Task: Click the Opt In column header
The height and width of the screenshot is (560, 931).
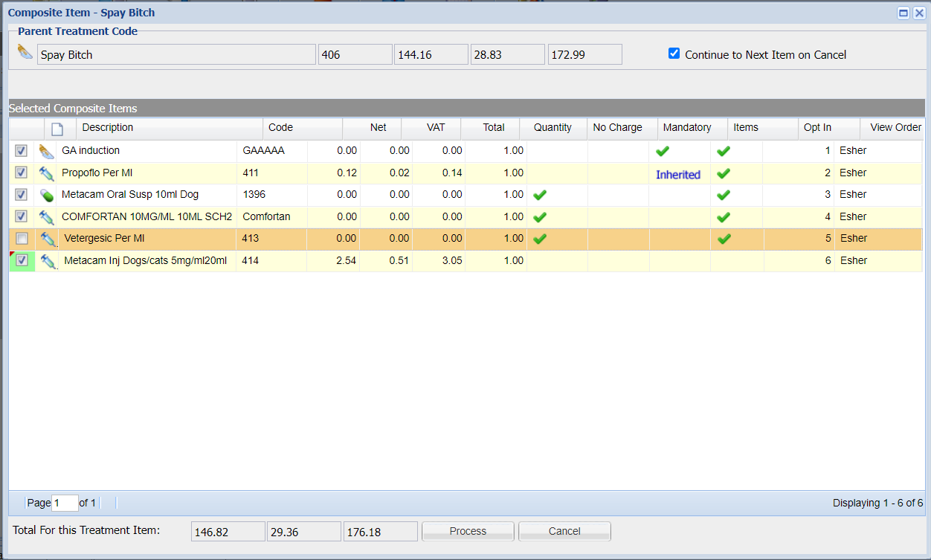Action: point(829,128)
